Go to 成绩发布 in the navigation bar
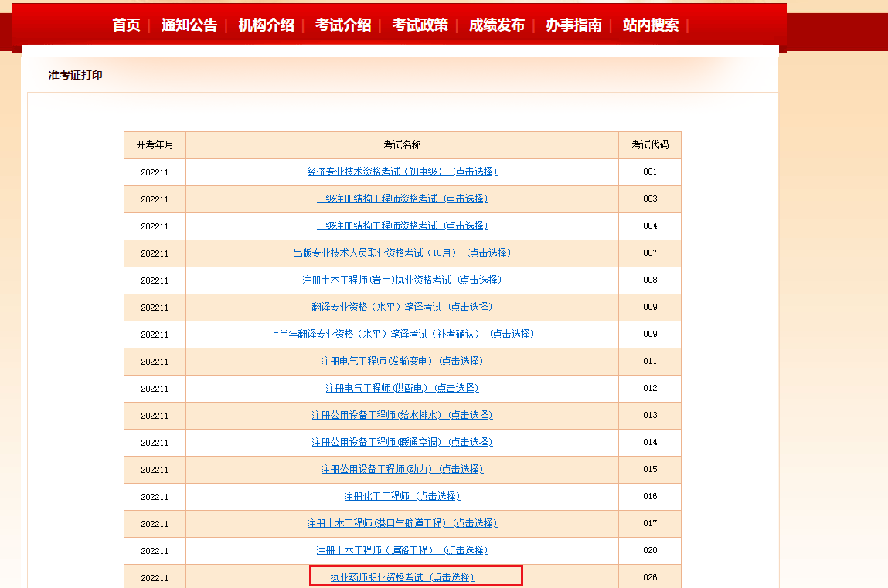 click(496, 25)
